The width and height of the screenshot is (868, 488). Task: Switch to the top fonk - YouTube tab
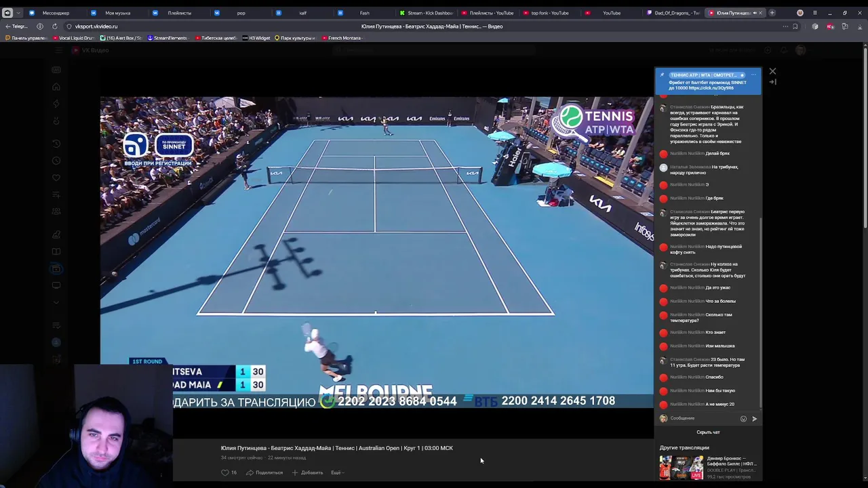click(549, 13)
